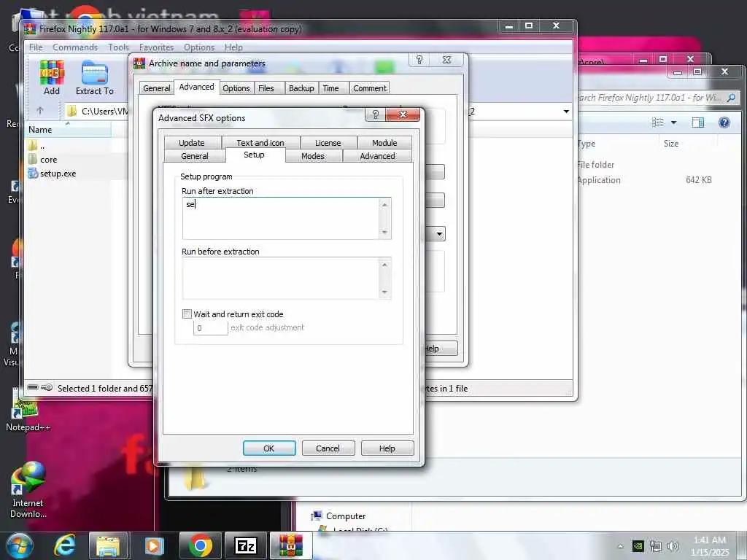Switch to the Modes tab
This screenshot has width=747, height=560.
312,156
